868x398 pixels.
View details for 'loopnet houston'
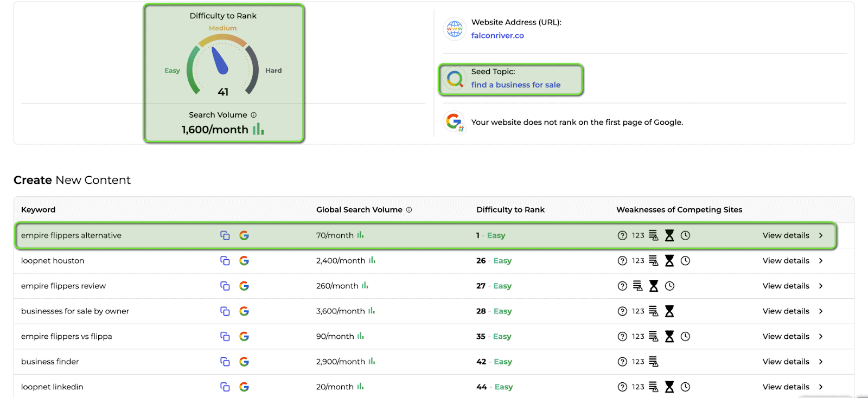coord(786,261)
